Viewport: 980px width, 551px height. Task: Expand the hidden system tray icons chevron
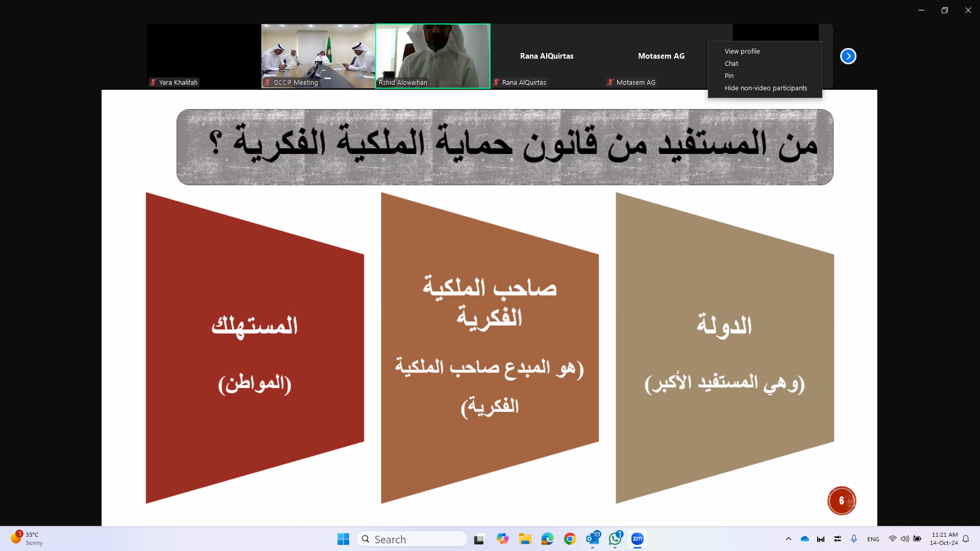[789, 539]
